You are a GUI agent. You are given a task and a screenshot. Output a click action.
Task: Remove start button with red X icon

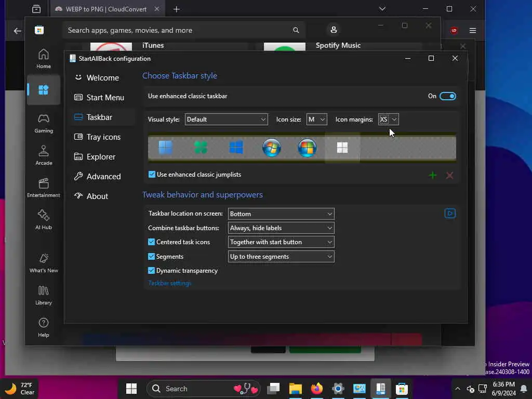[x=449, y=175]
